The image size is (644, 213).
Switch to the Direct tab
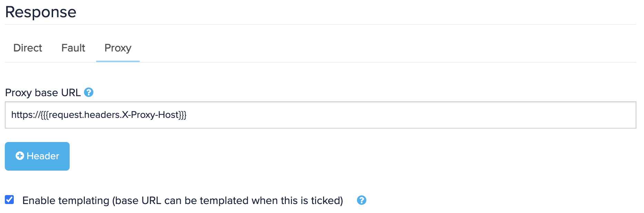tap(28, 48)
